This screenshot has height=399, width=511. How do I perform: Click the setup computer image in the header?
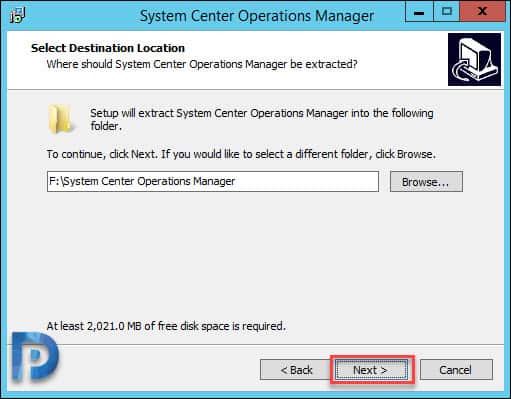(474, 59)
